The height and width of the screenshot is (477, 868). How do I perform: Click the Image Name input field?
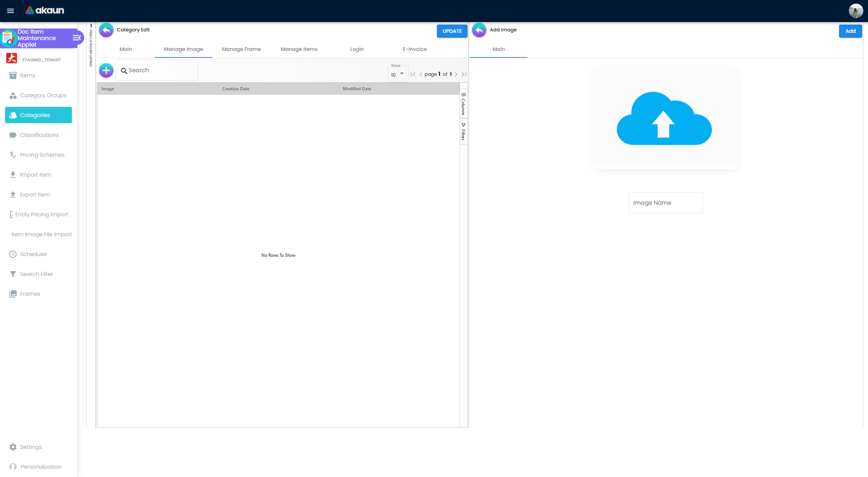tap(666, 203)
